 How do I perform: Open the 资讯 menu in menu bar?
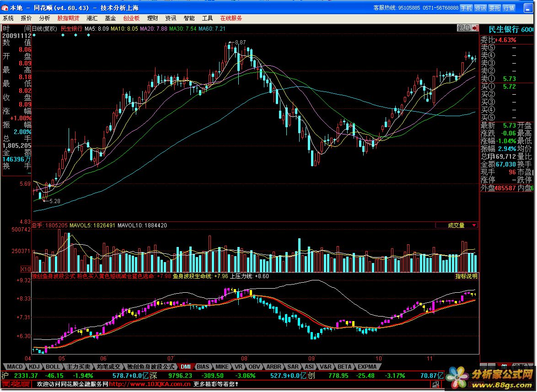171,18
